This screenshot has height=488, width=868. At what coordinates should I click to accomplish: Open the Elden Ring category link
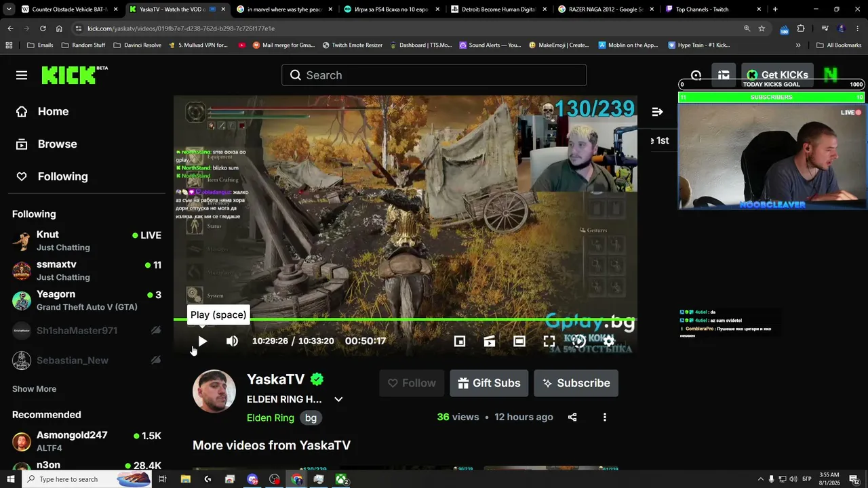click(271, 418)
